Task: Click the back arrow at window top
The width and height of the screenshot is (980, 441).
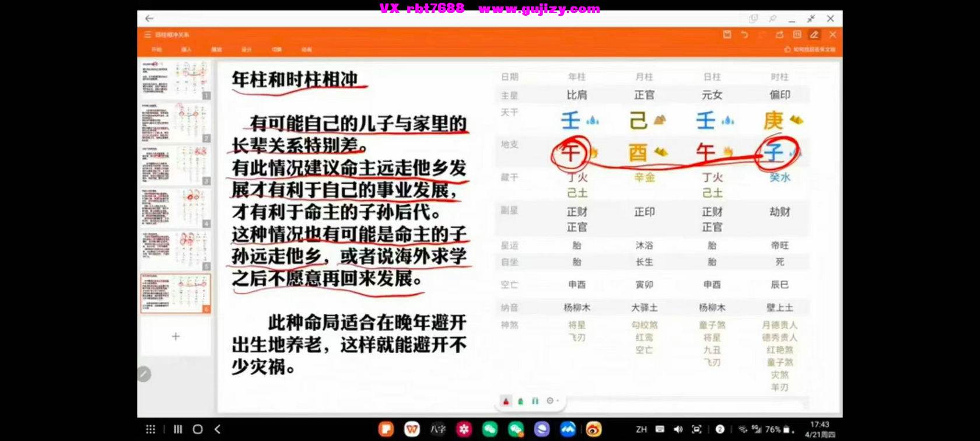Action: point(149,19)
